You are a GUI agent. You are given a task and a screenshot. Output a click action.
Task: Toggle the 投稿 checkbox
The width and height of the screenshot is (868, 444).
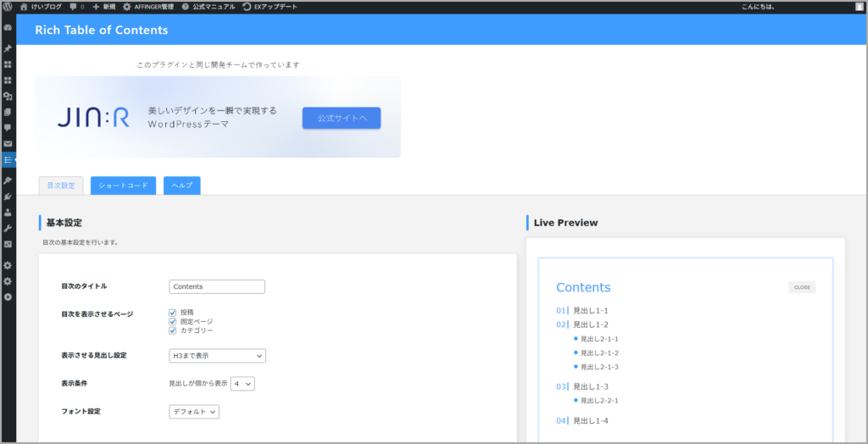(173, 312)
